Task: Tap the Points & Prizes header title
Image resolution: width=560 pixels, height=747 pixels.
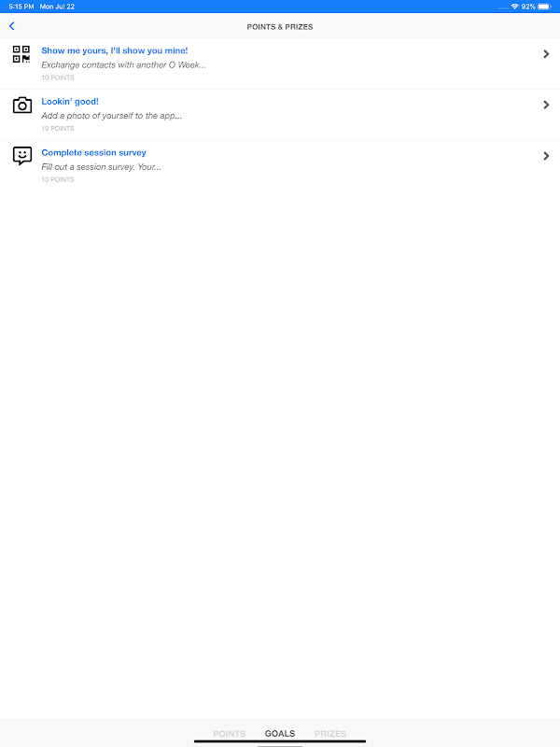Action: [x=279, y=27]
